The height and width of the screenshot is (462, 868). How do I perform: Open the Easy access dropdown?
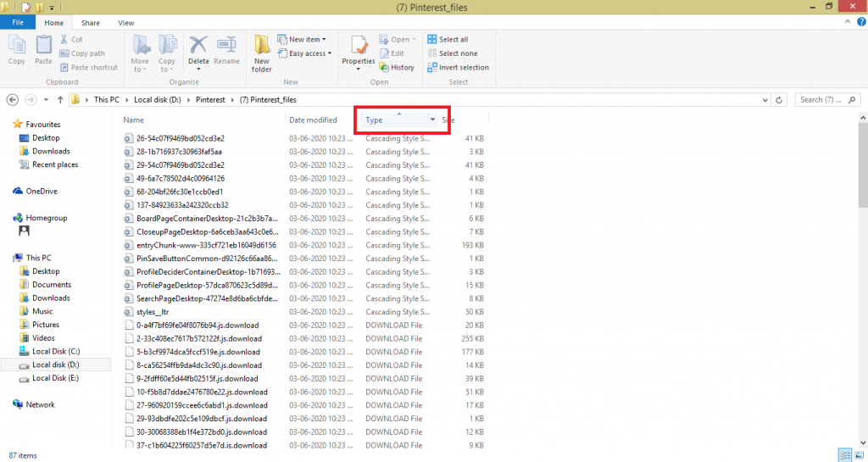pyautogui.click(x=304, y=53)
